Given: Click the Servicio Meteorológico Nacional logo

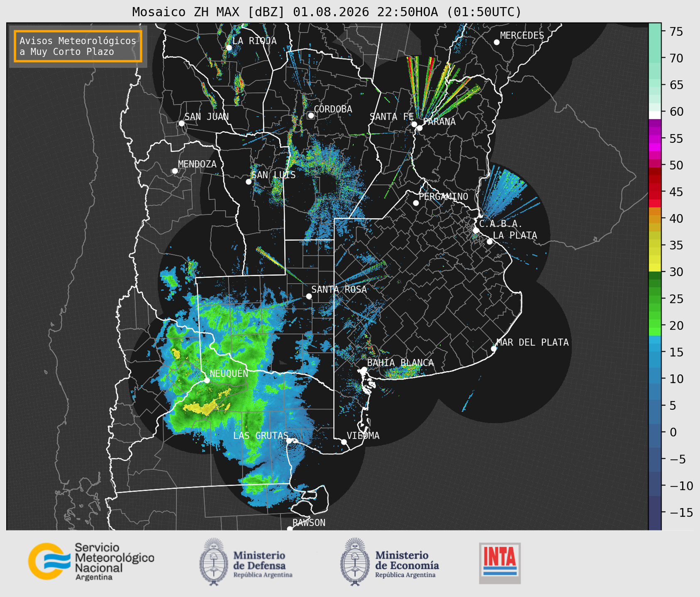Looking at the screenshot, I should (91, 561).
